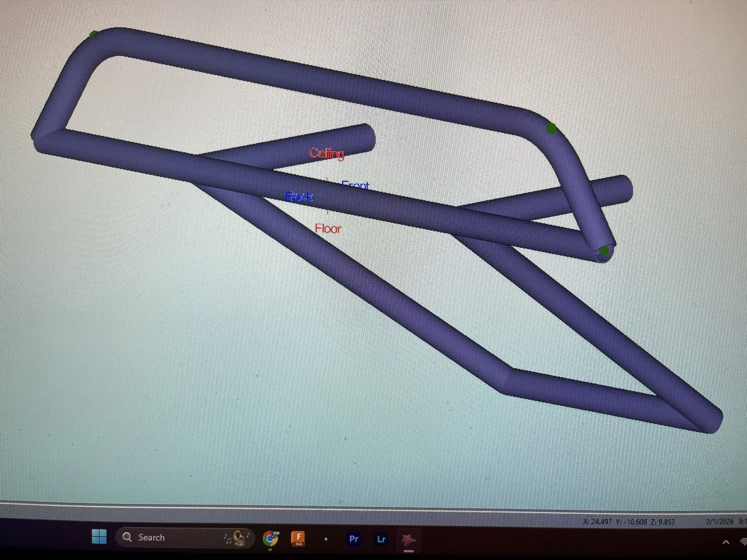Viewport: 747px width, 560px height.
Task: Click the red Ceiling axis label
Action: (x=327, y=154)
